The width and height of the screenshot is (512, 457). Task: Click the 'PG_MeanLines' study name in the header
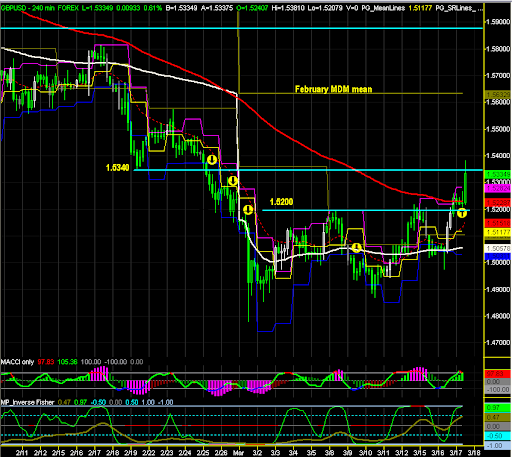point(383,8)
